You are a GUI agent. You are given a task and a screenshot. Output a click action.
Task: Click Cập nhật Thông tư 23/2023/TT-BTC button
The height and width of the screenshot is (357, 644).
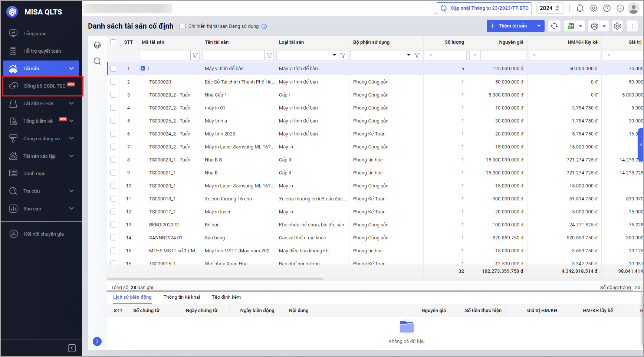pyautogui.click(x=484, y=8)
